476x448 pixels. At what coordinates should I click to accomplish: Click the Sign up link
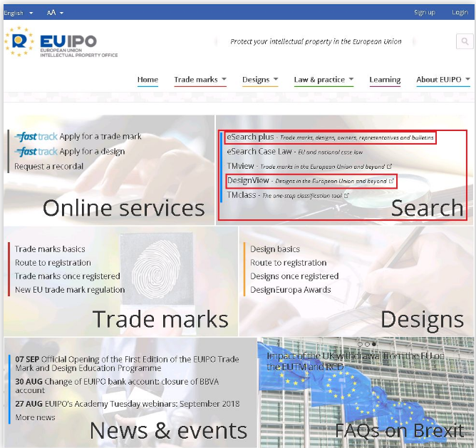click(x=425, y=12)
